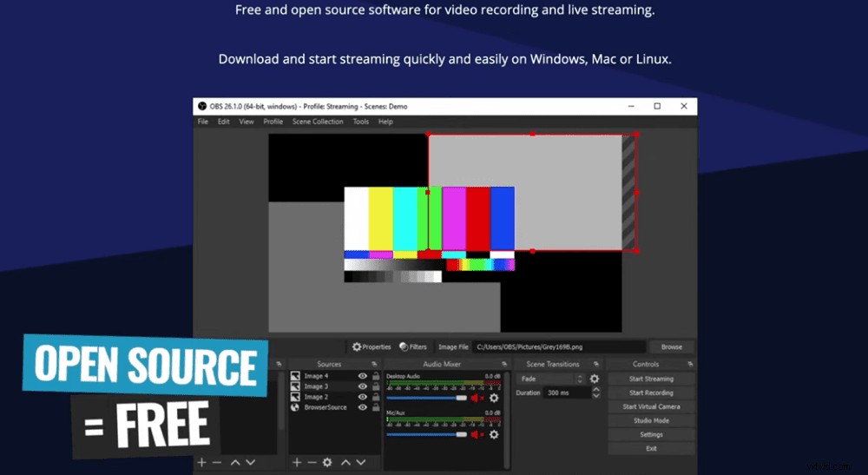
Task: Click the BrowserSource globe icon
Action: tap(295, 407)
